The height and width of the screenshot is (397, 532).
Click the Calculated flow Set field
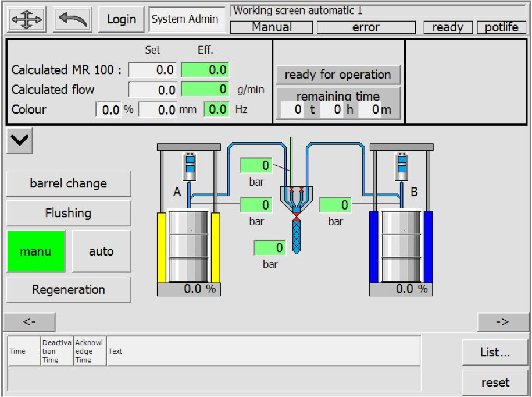153,90
